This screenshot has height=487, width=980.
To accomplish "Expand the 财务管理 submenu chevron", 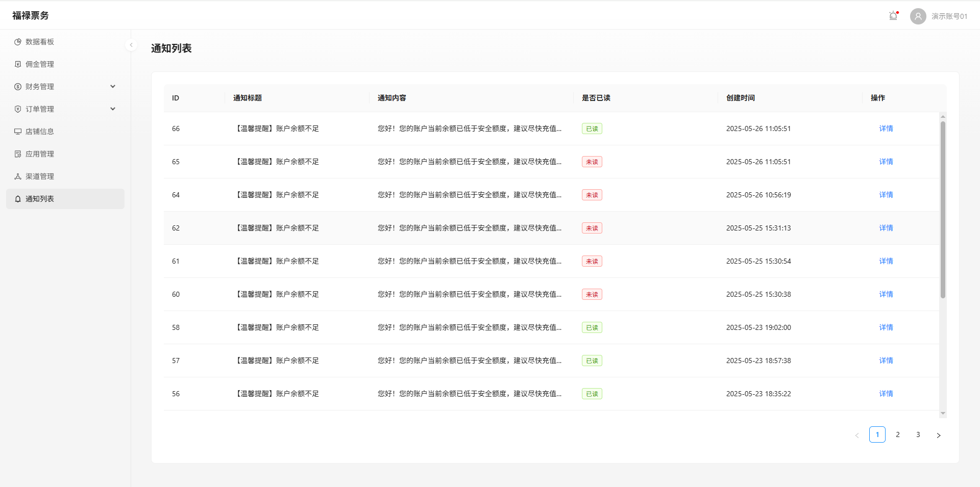I will (x=113, y=87).
